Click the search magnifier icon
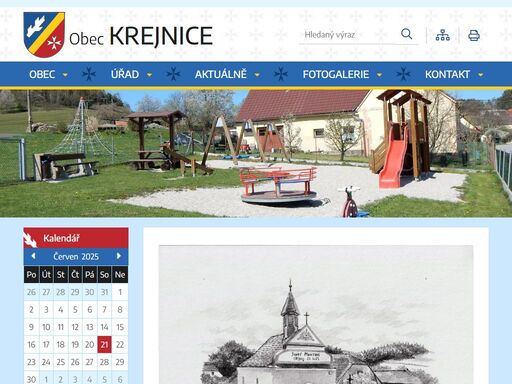 [x=406, y=34]
